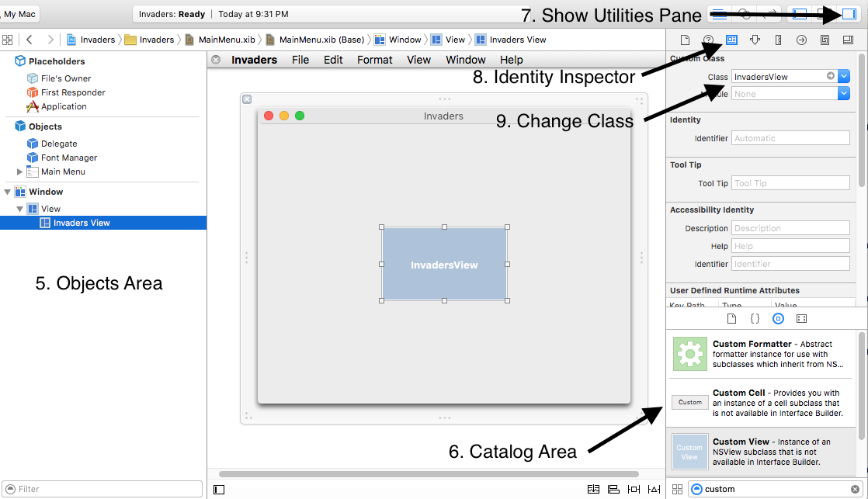The image size is (868, 499).
Task: Toggle the Utilities pane
Action: (x=849, y=15)
